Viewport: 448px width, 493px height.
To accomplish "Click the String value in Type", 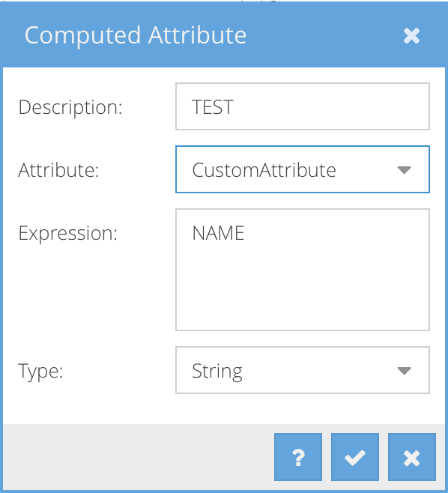I will 217,372.
